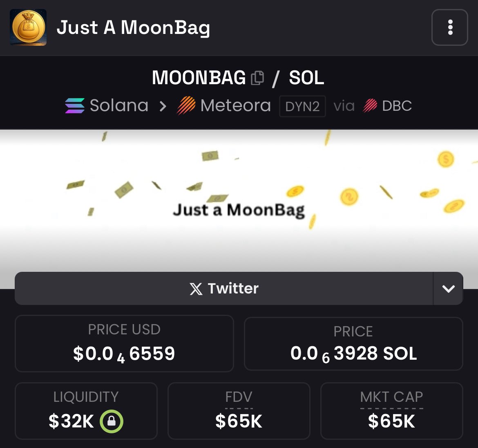This screenshot has height=448, width=478.
Task: Click the breadcrumb chevron after Solana
Action: click(x=163, y=106)
